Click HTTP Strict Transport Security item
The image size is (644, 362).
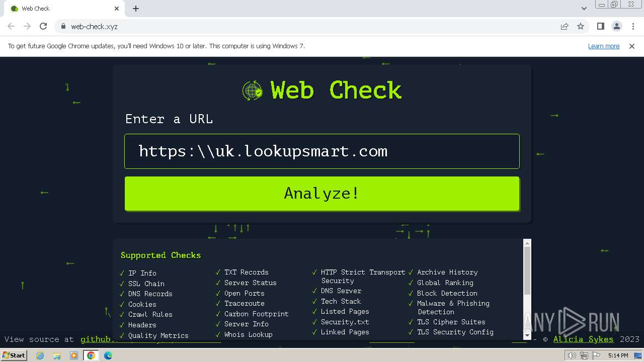pyautogui.click(x=363, y=277)
